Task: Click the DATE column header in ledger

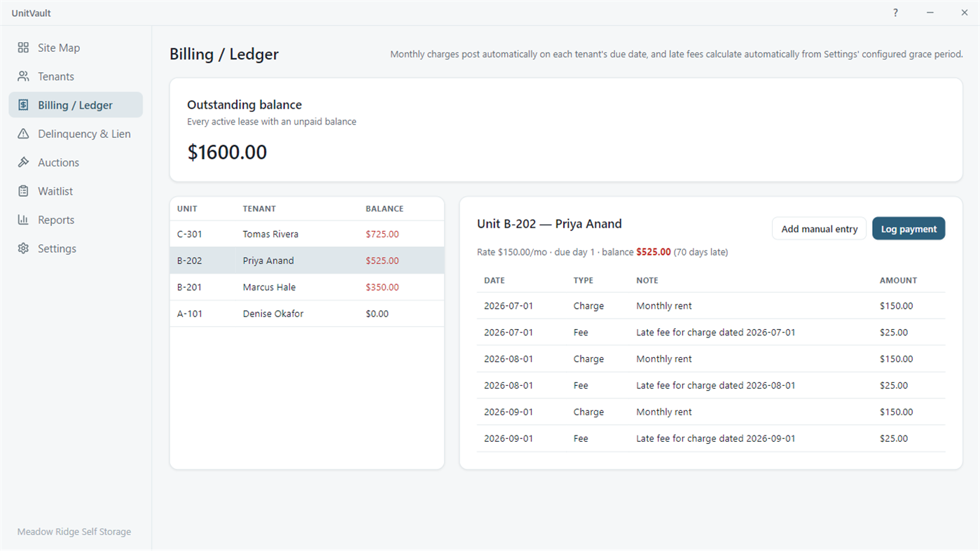Action: click(495, 280)
